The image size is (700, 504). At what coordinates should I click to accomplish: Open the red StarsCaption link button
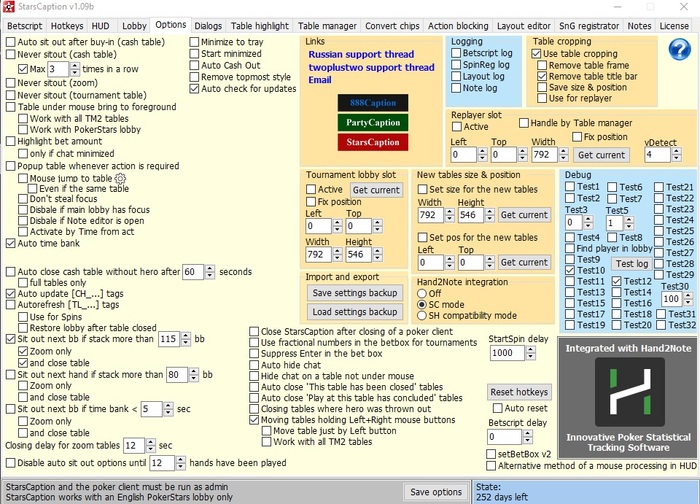pyautogui.click(x=373, y=142)
